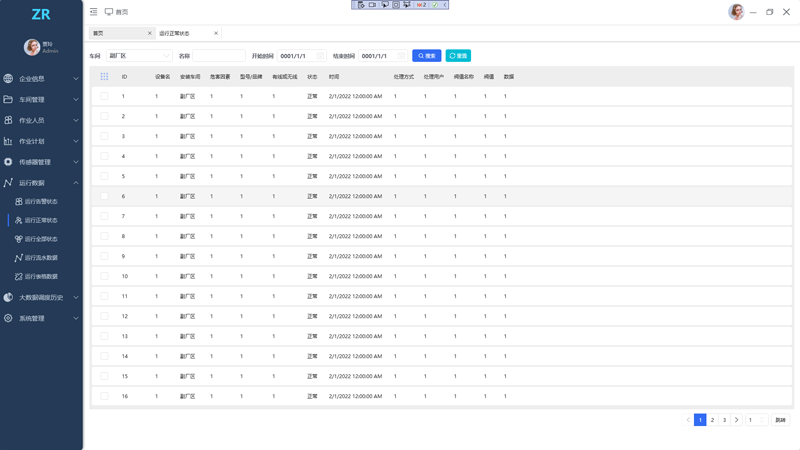800x450 pixels.
Task: Open 运行表格数据 in the sidebar
Action: [x=41, y=277]
